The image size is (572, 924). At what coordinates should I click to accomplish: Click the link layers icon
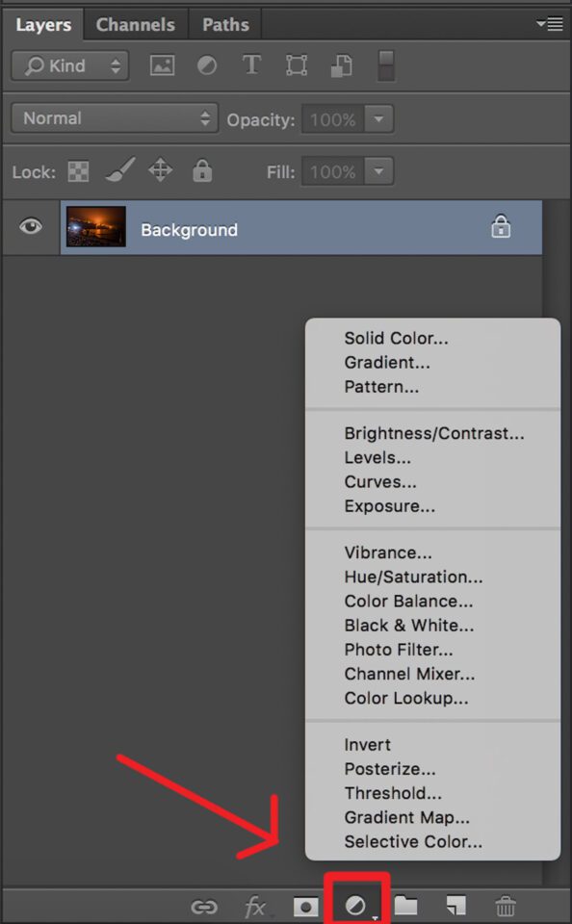[204, 907]
